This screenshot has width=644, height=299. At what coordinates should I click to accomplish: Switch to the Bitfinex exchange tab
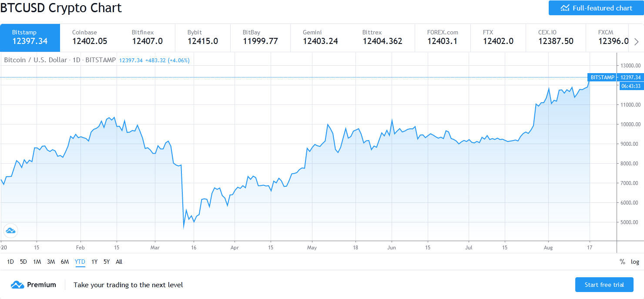click(x=148, y=37)
